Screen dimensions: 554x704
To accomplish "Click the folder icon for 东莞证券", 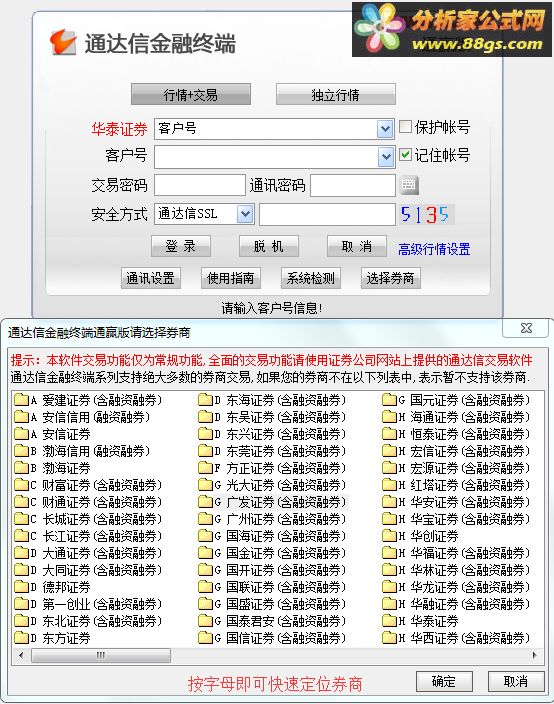I will coord(205,451).
